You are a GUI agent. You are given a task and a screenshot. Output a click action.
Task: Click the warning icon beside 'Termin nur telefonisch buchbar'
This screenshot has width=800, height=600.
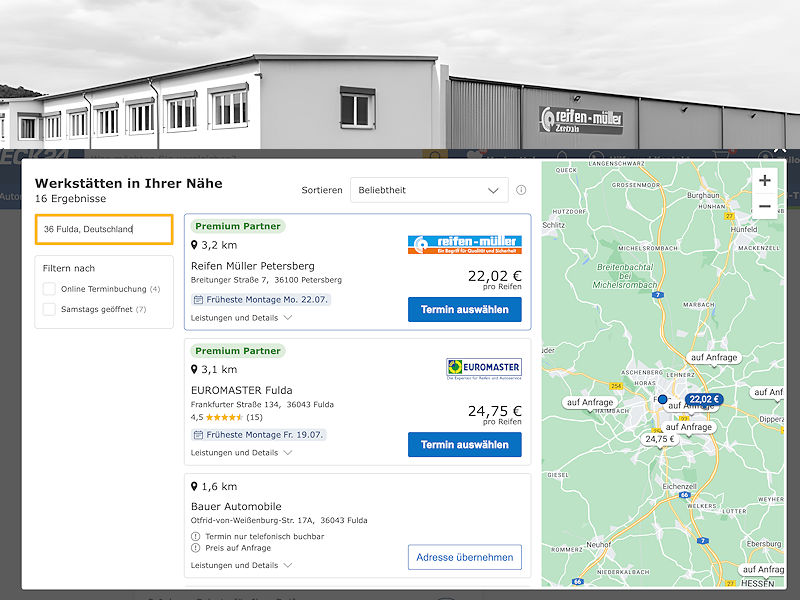click(195, 536)
